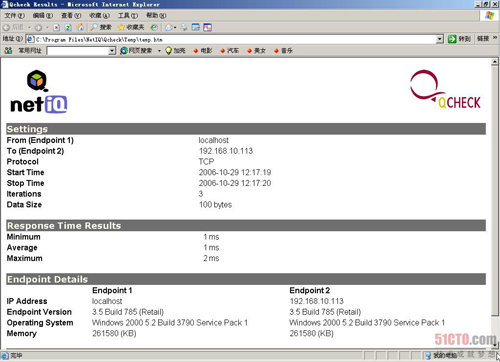The width and height of the screenshot is (500, 362).
Task: Open the Back button history dropdown arrow
Action: [x=29, y=27]
